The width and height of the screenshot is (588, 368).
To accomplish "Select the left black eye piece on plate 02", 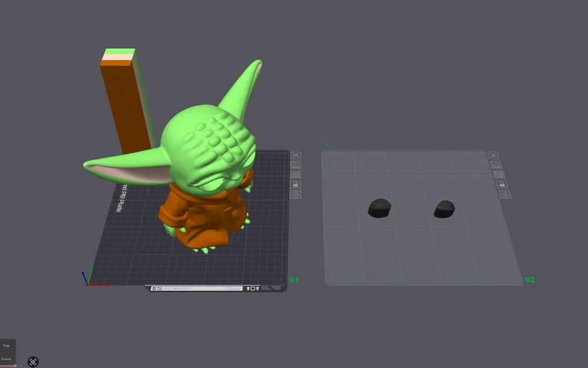I will (379, 208).
